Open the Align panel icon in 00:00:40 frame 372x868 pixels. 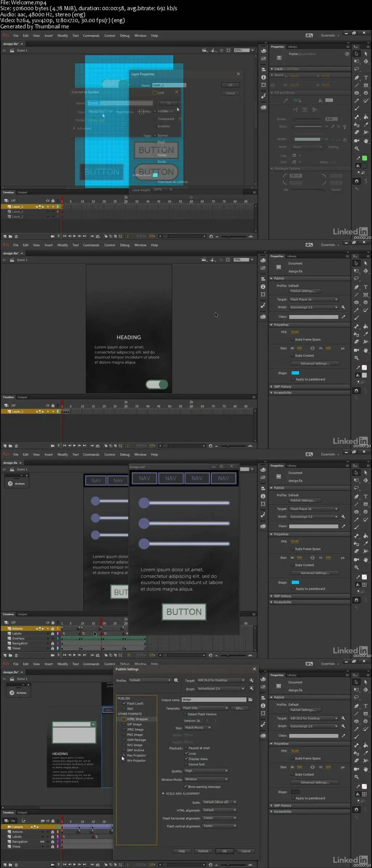(x=263, y=488)
